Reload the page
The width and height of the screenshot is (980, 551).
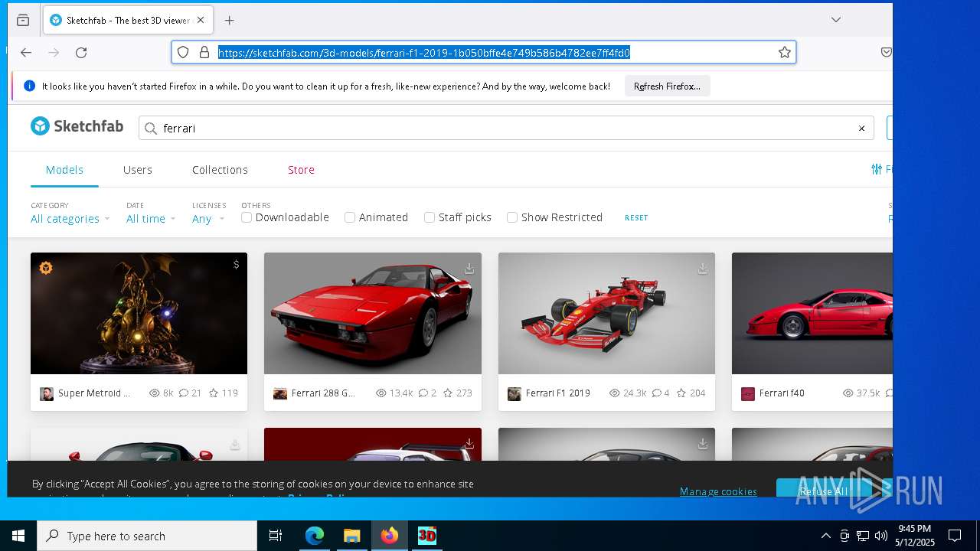pos(81,52)
